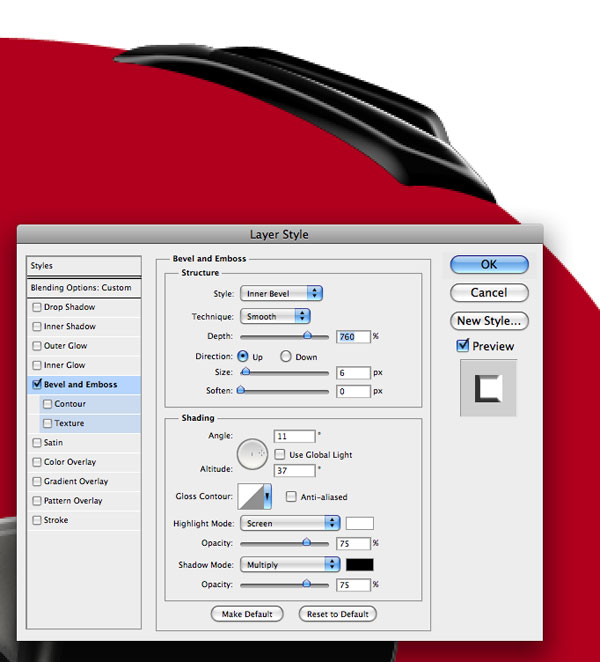The image size is (600, 662).
Task: Open the Technique dropdown showing Smooth
Action: pos(275,317)
